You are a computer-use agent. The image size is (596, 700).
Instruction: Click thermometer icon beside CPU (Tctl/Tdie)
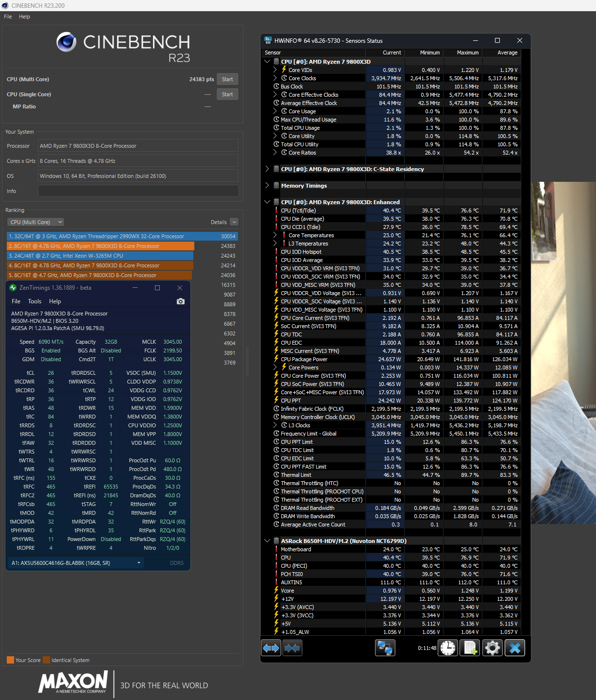[276, 210]
